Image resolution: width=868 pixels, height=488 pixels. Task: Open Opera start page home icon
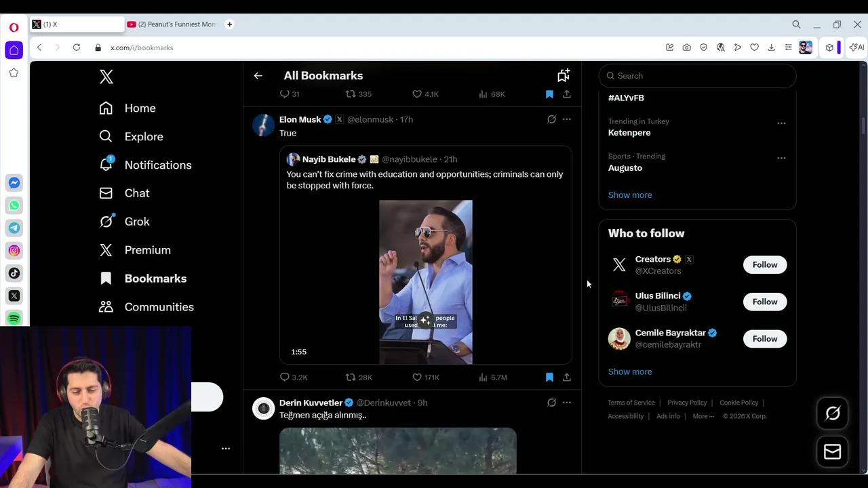coord(14,50)
